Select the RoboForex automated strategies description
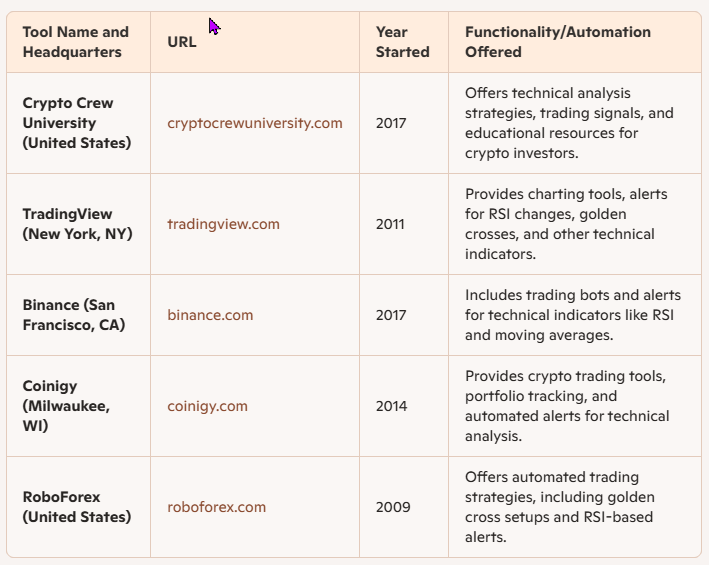Viewport: 709px width, 565px height. pyautogui.click(x=560, y=507)
